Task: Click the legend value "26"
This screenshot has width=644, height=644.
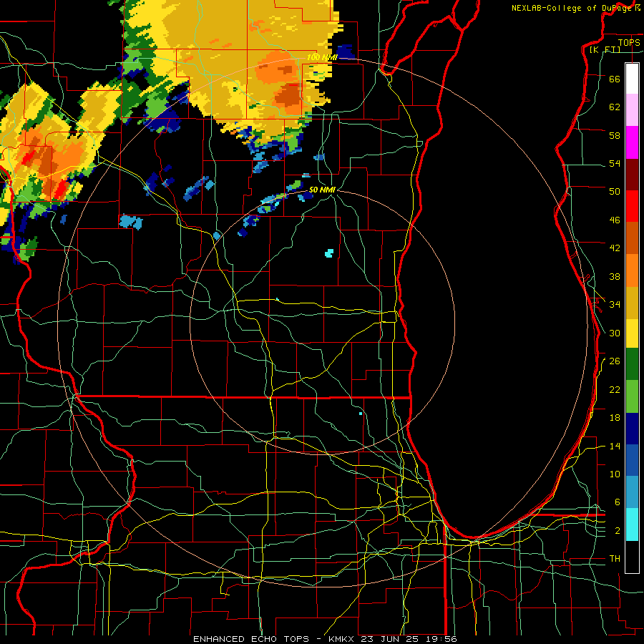Action: tap(615, 361)
